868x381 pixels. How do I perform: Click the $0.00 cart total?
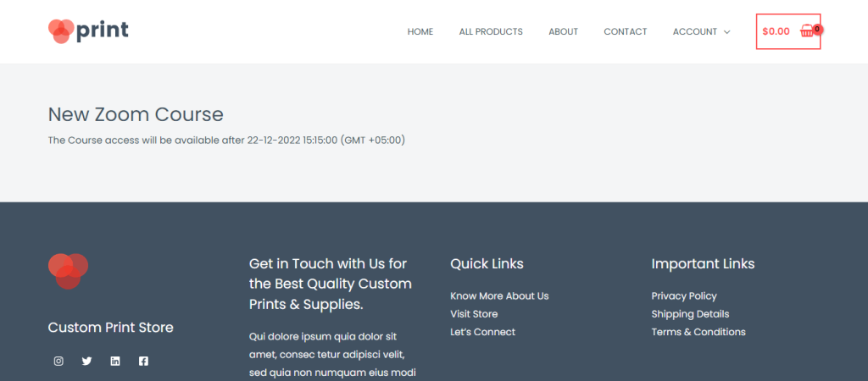[x=776, y=31]
